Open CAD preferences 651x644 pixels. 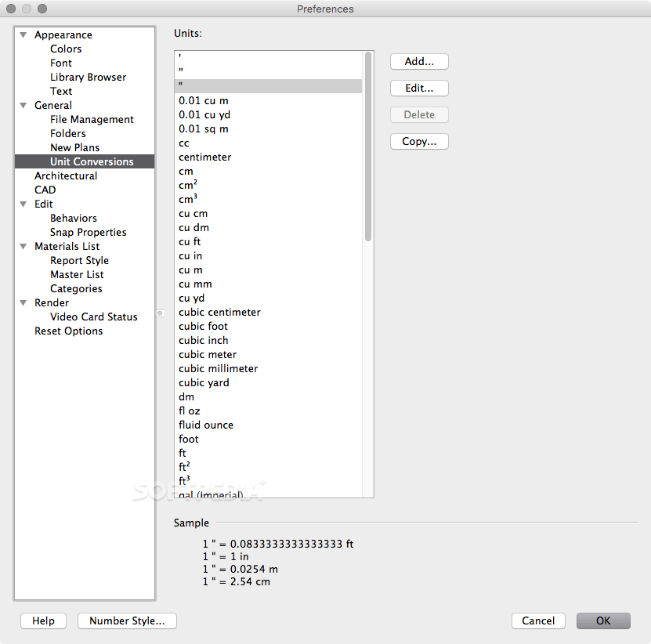(45, 190)
